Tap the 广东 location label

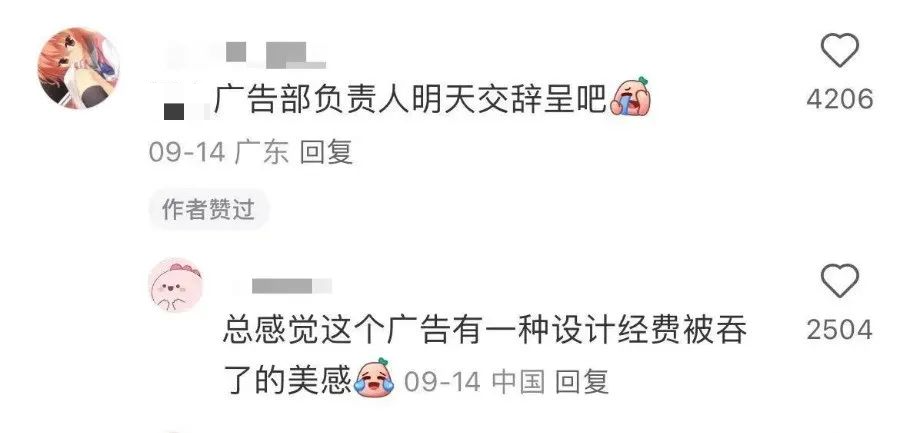pos(262,153)
